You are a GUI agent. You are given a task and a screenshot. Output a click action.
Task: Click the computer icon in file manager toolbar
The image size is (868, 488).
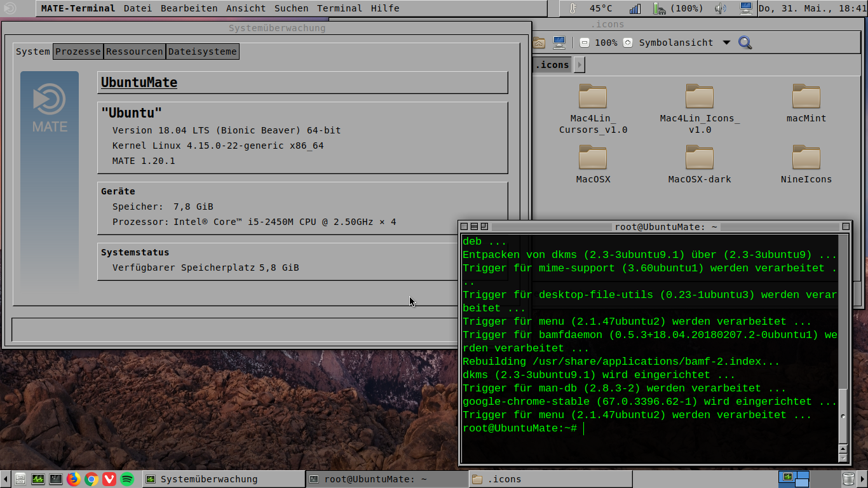[559, 43]
